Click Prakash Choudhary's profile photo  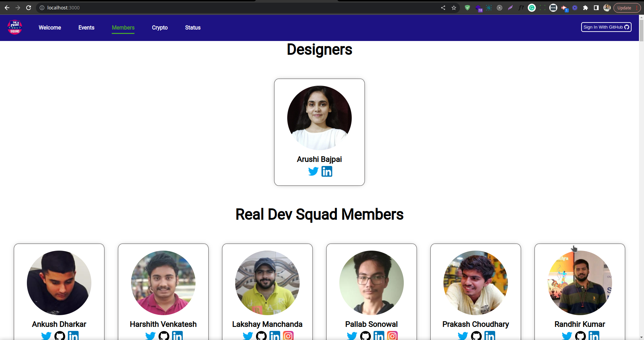[476, 283]
